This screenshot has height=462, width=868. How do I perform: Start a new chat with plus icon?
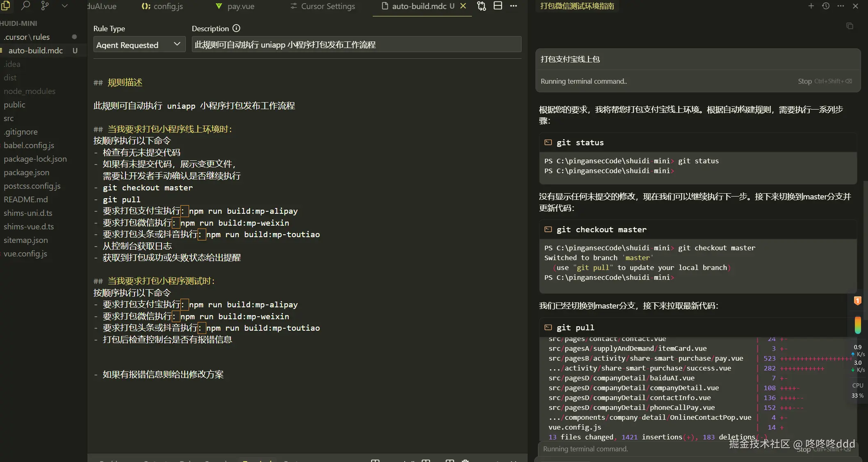coord(811,6)
